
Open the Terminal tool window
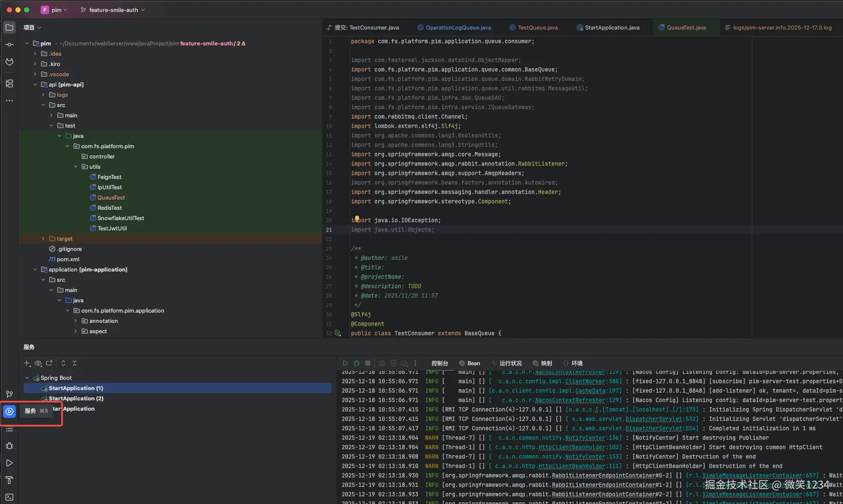coord(9,497)
